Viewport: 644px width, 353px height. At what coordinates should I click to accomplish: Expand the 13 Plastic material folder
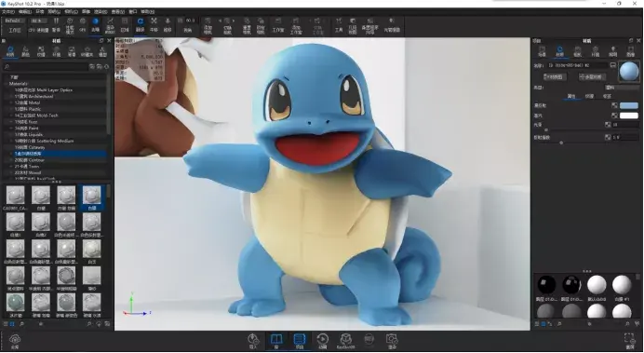pyautogui.click(x=11, y=109)
